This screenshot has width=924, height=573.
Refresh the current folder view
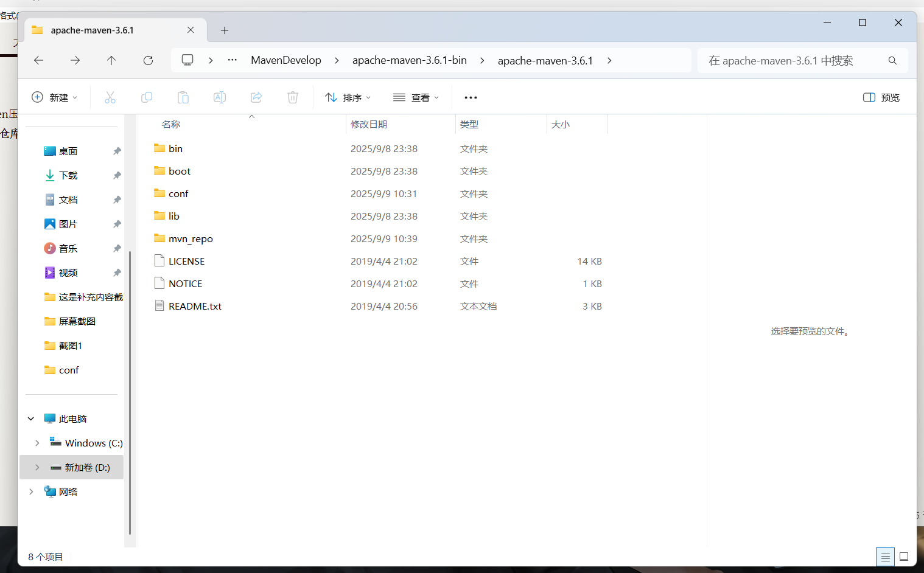pos(148,60)
